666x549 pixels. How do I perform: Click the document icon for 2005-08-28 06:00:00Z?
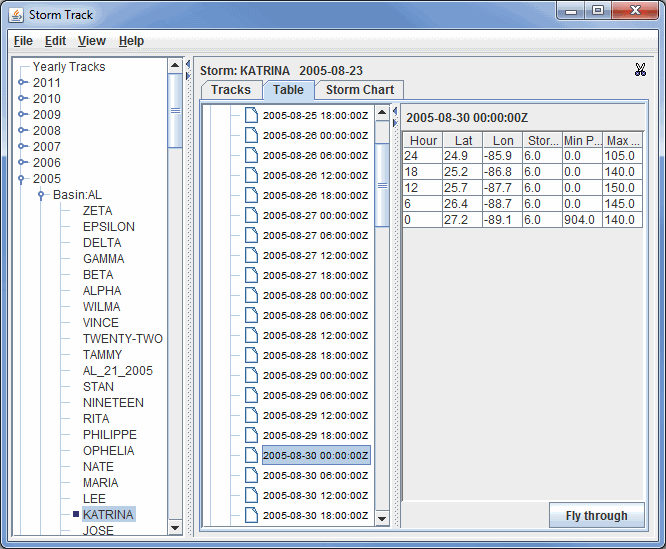(x=251, y=315)
